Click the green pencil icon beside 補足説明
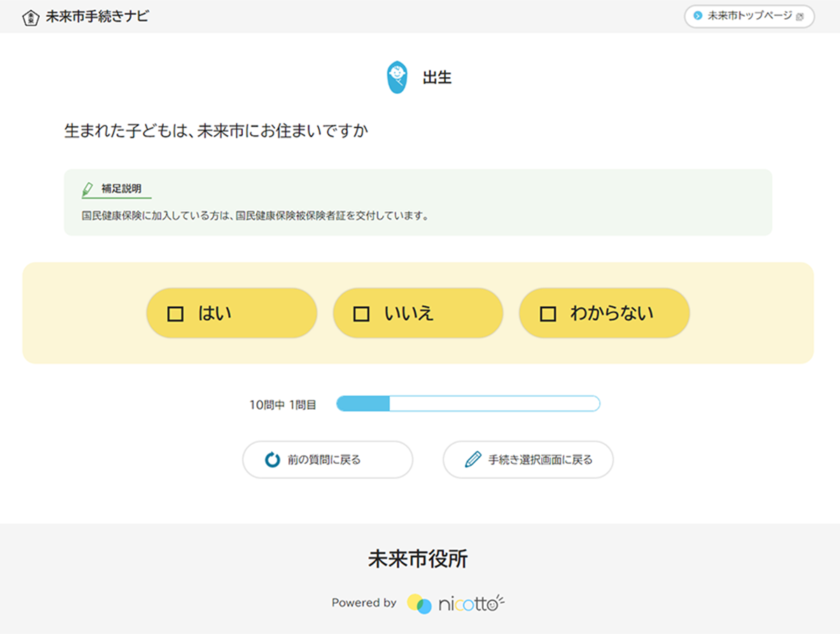 point(87,189)
